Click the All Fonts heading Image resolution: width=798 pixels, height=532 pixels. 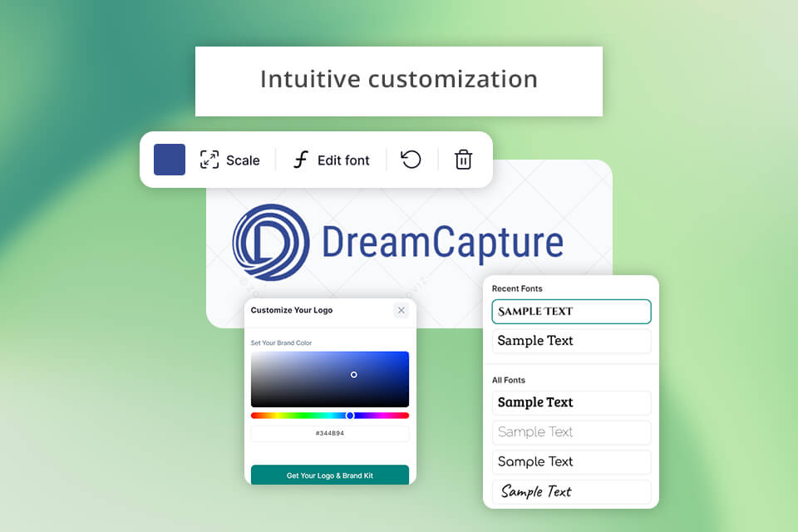click(x=509, y=380)
